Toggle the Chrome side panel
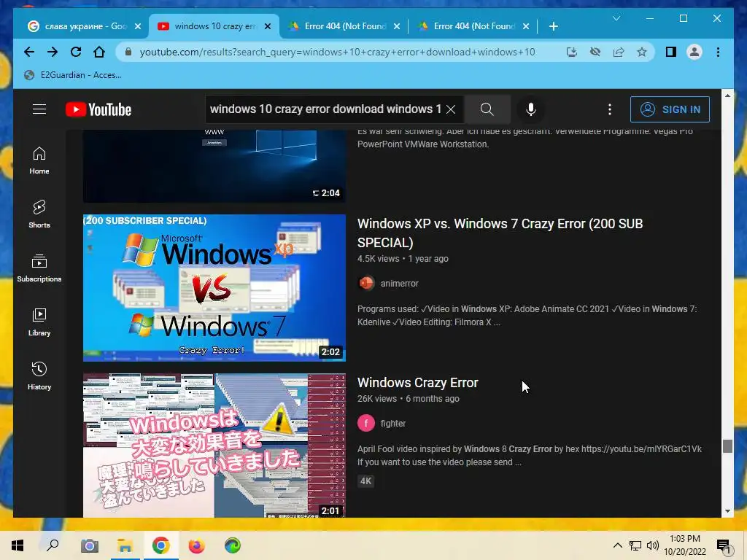 pyautogui.click(x=671, y=52)
